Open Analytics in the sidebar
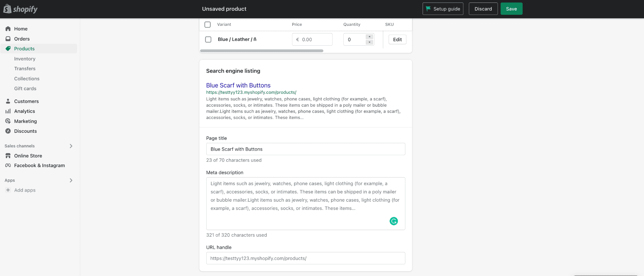 [25, 111]
